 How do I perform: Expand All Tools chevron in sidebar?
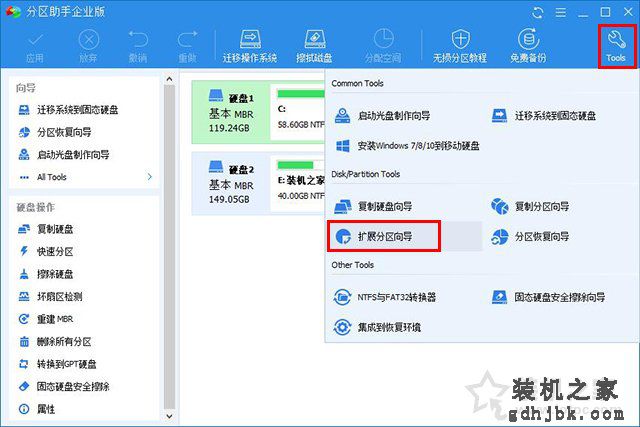coord(150,177)
